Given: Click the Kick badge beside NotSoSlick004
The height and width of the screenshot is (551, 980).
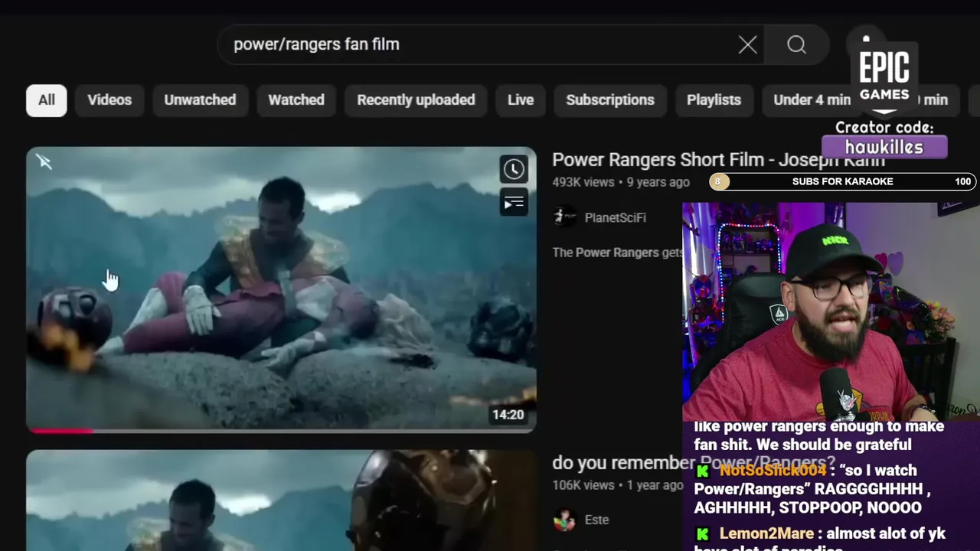Looking at the screenshot, I should [x=703, y=471].
